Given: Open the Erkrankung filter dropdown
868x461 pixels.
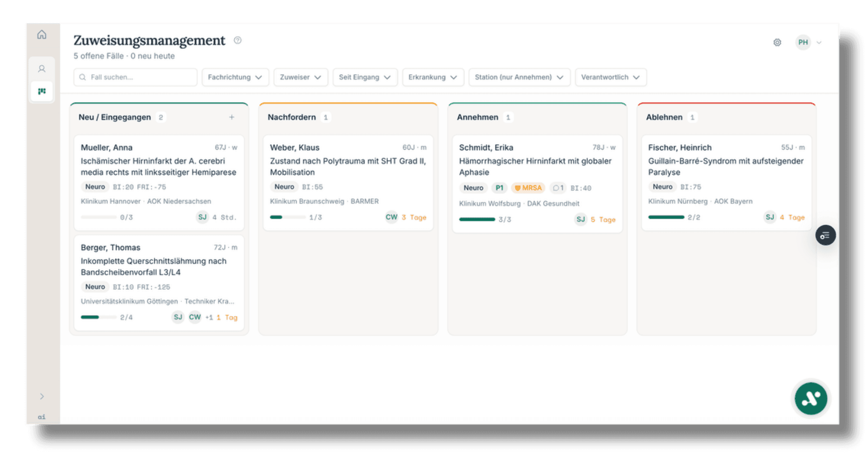Looking at the screenshot, I should pos(433,77).
